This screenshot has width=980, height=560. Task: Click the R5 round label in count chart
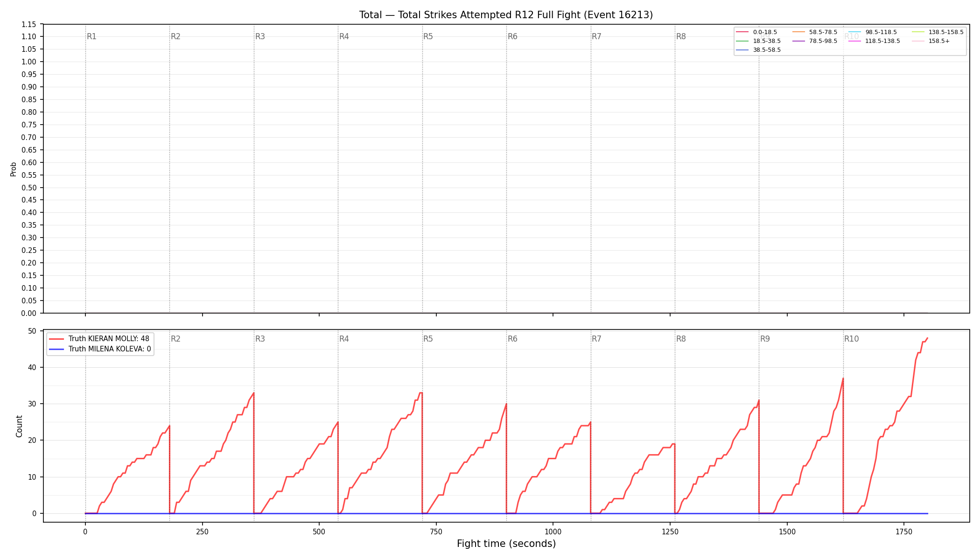[428, 339]
